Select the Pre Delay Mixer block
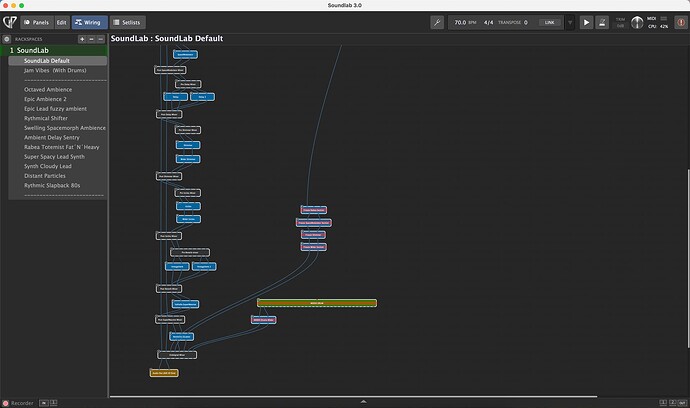Viewport: 690px width, 408px height. pyautogui.click(x=188, y=84)
